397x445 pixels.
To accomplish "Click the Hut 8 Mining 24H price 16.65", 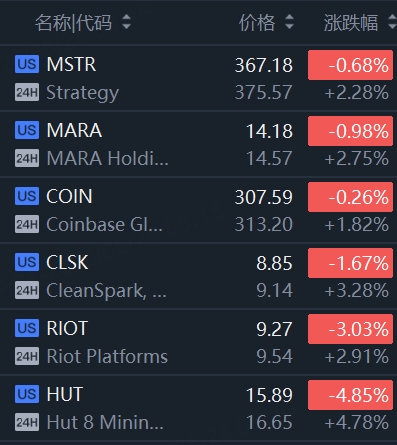I will pos(269,422).
